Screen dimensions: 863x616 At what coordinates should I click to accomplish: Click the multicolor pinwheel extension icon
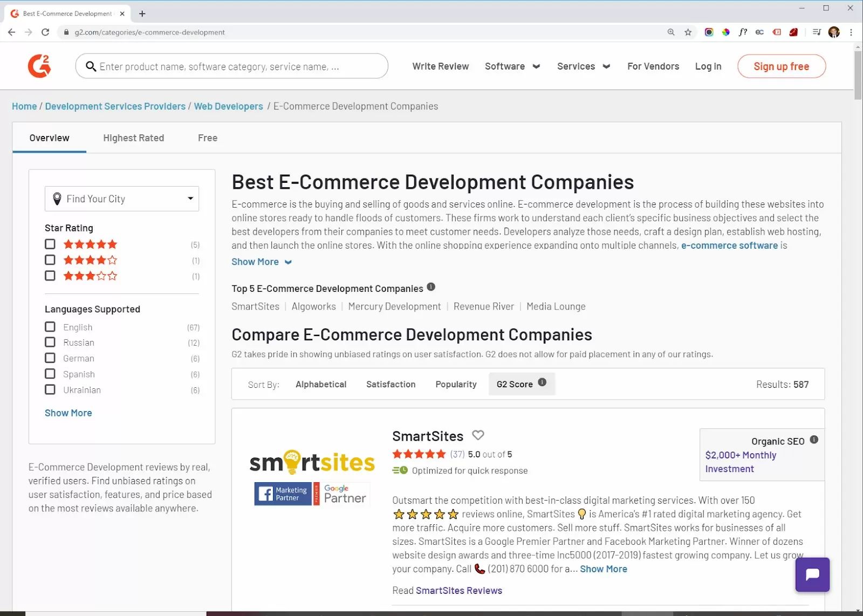coord(726,32)
